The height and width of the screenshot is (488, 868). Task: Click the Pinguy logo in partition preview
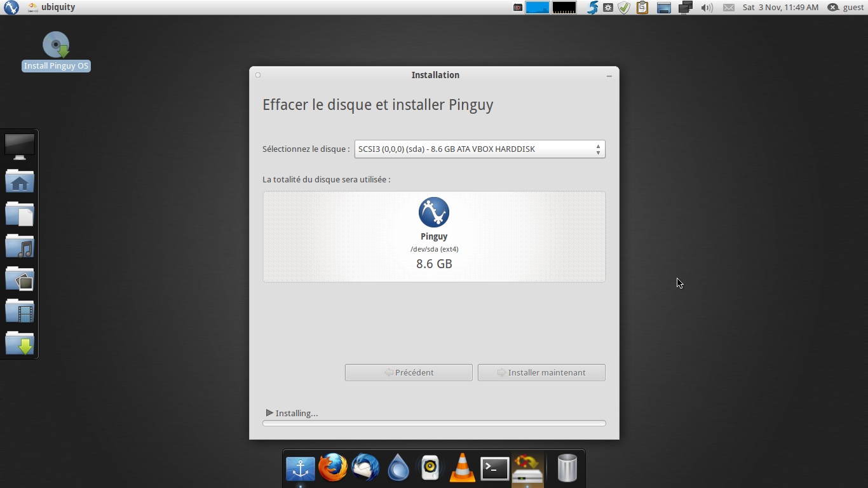pos(434,212)
